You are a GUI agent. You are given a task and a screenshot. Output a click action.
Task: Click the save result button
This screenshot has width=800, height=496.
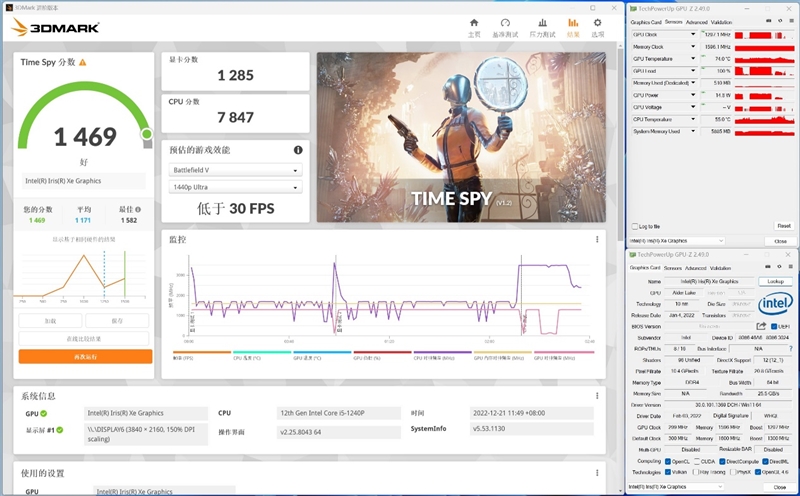tap(117, 320)
